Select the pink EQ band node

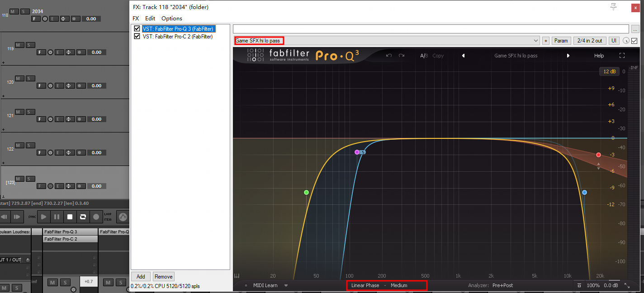357,152
